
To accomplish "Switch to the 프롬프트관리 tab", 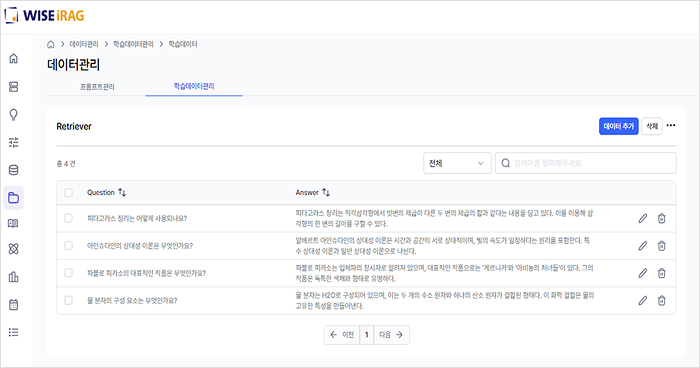I will pos(97,87).
